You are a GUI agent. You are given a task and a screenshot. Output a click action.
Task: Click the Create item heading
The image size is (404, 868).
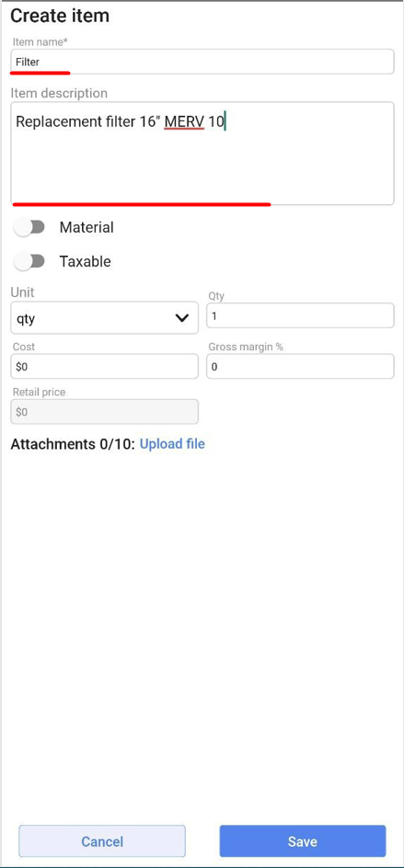click(60, 16)
